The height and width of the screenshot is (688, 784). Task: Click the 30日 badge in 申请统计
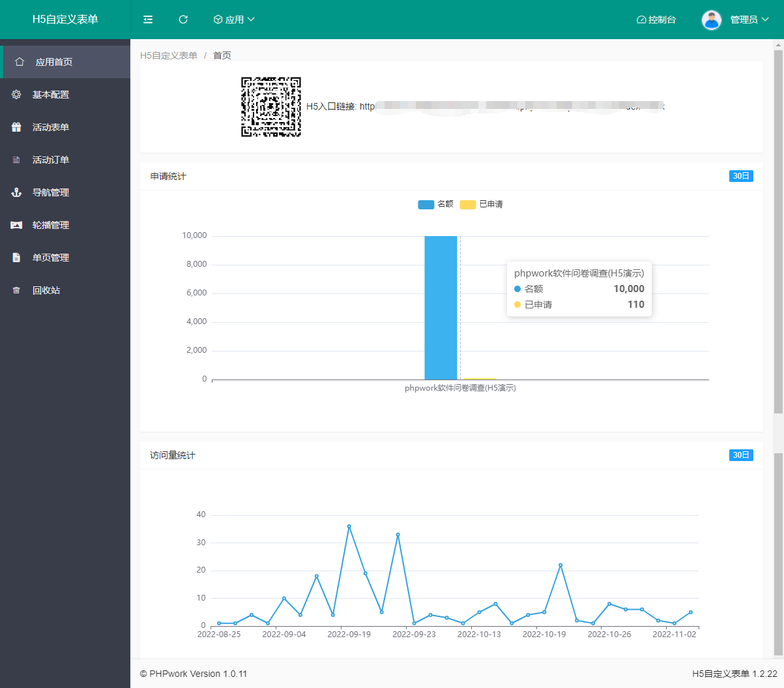tap(741, 176)
